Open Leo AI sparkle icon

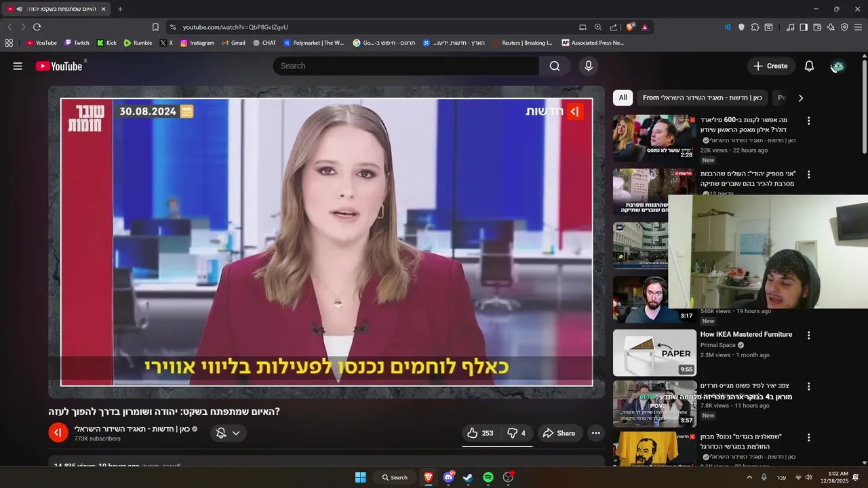[831, 27]
